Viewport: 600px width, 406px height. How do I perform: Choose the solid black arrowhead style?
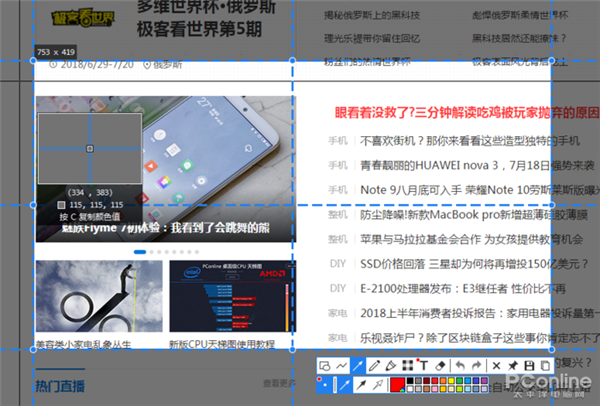tap(362, 384)
